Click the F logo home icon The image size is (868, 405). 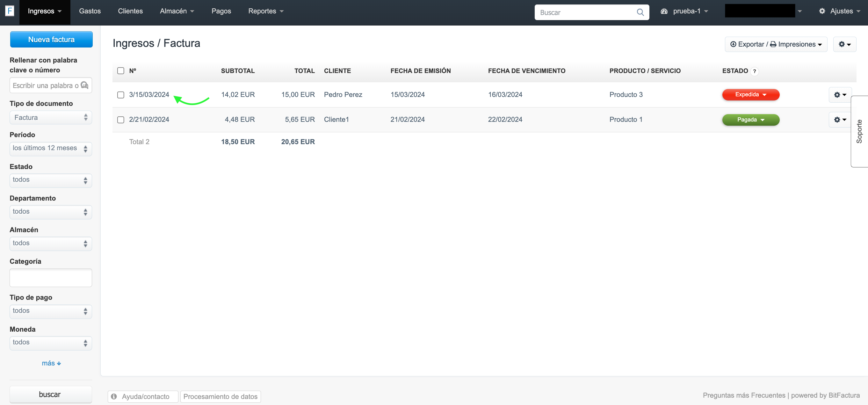click(10, 11)
